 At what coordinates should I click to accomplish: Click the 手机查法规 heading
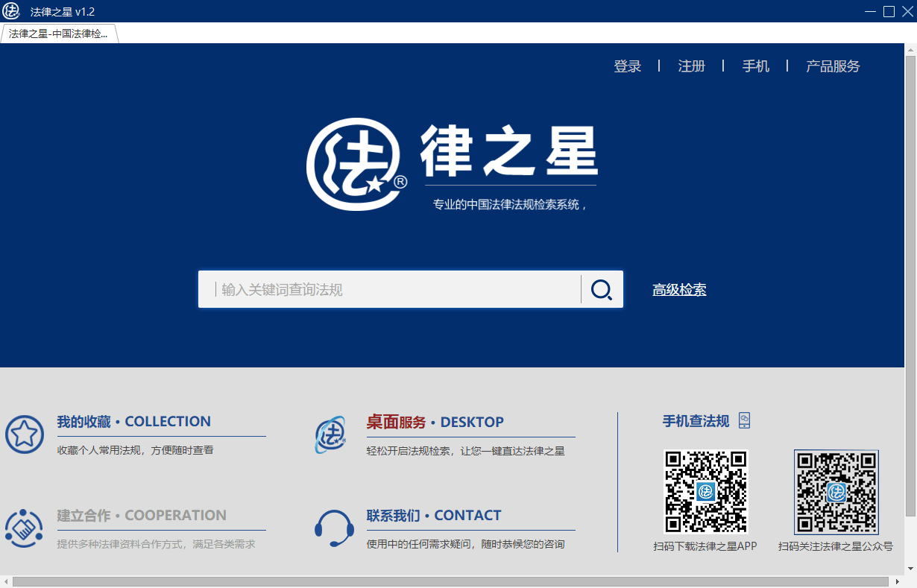[696, 421]
